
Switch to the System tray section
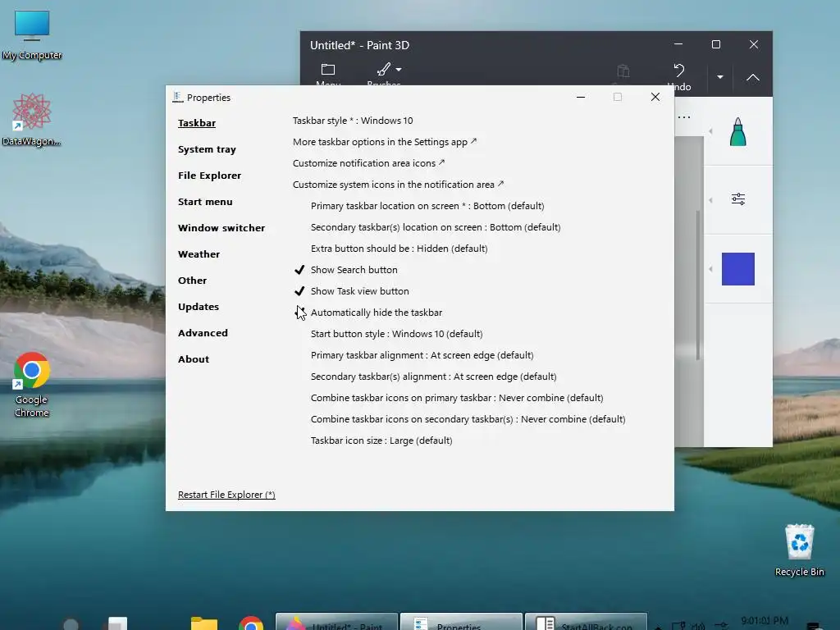(x=207, y=149)
